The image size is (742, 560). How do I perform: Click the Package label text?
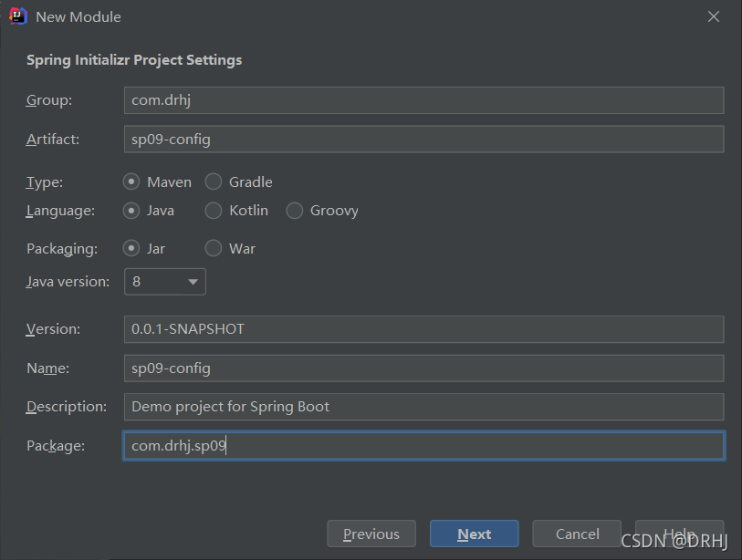click(56, 446)
